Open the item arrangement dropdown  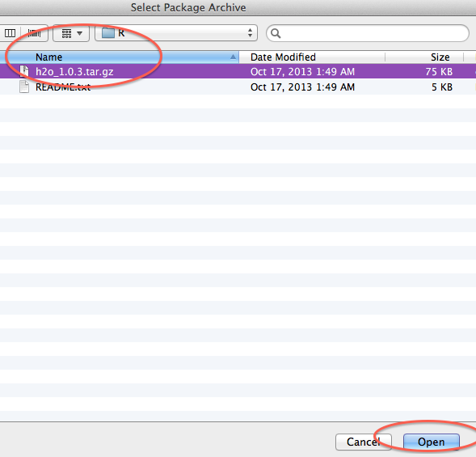pos(71,33)
